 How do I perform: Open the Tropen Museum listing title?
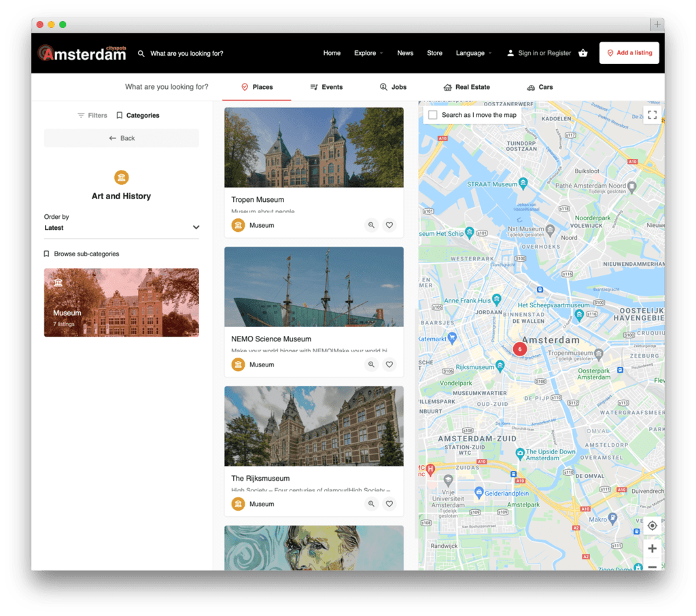coord(258,200)
